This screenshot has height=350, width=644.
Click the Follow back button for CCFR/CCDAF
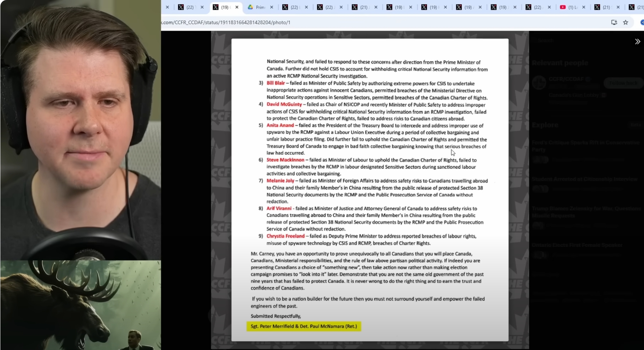tap(623, 83)
